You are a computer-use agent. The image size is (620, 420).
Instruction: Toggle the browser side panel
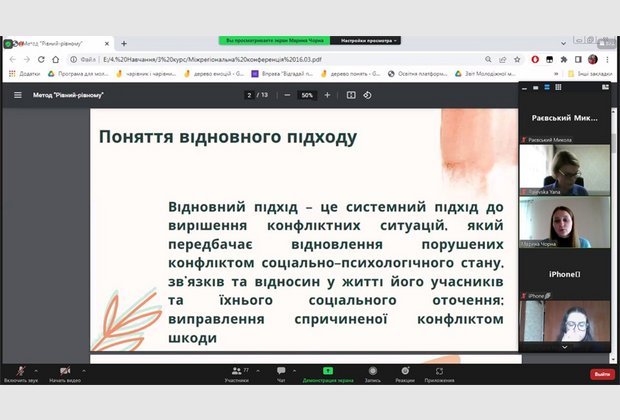tap(578, 59)
